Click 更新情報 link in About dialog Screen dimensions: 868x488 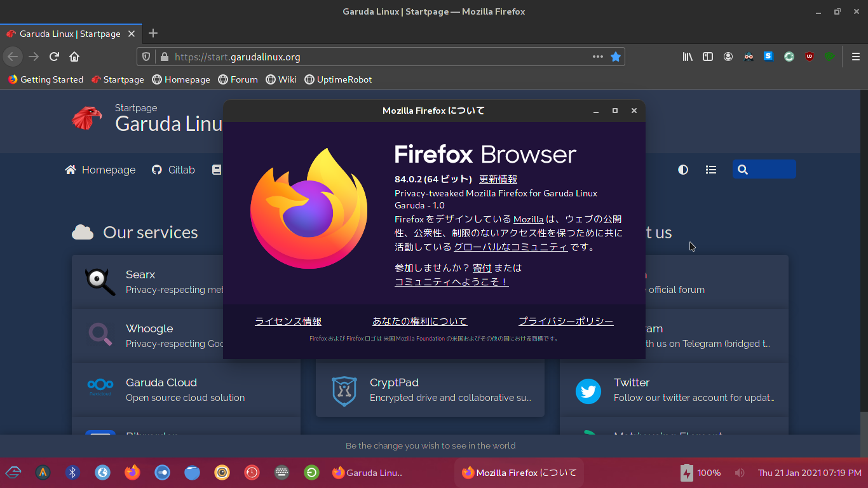click(498, 179)
